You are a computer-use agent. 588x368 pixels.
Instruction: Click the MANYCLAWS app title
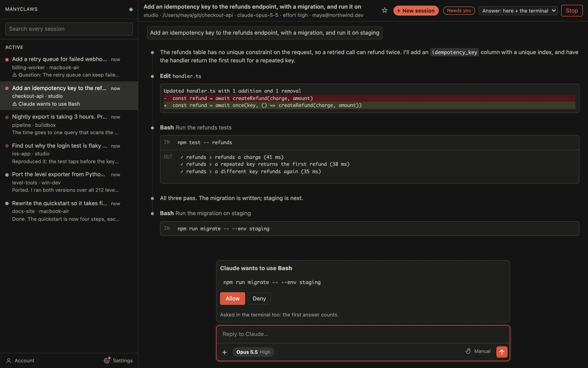[21, 9]
